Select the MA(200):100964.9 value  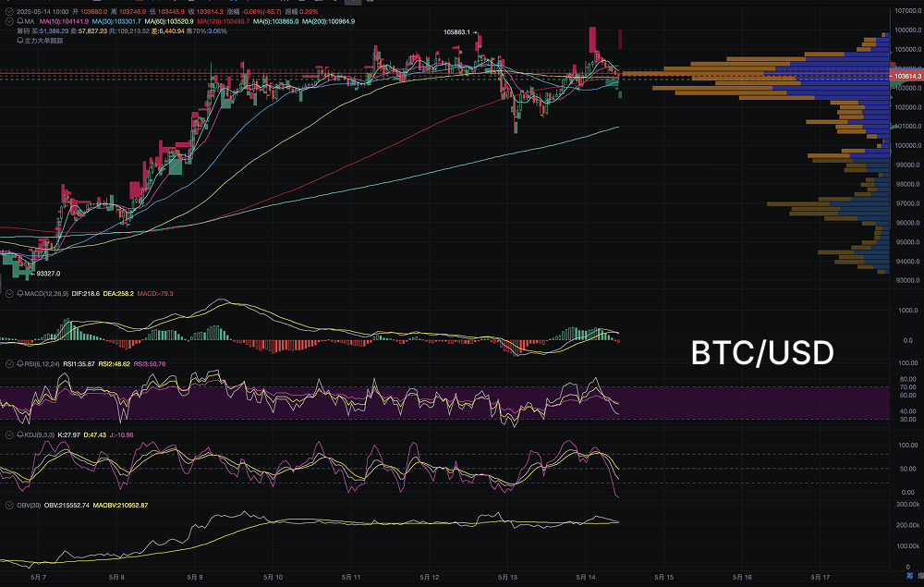(x=329, y=21)
